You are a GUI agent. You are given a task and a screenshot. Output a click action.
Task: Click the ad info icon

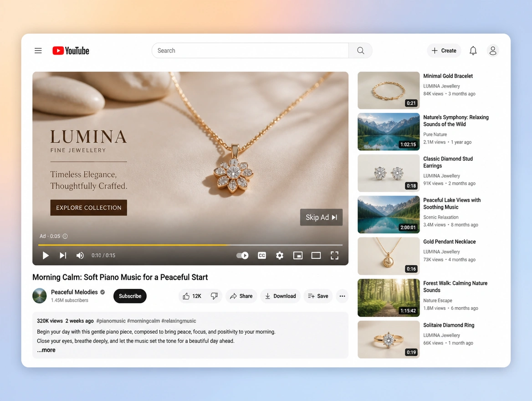pos(65,236)
